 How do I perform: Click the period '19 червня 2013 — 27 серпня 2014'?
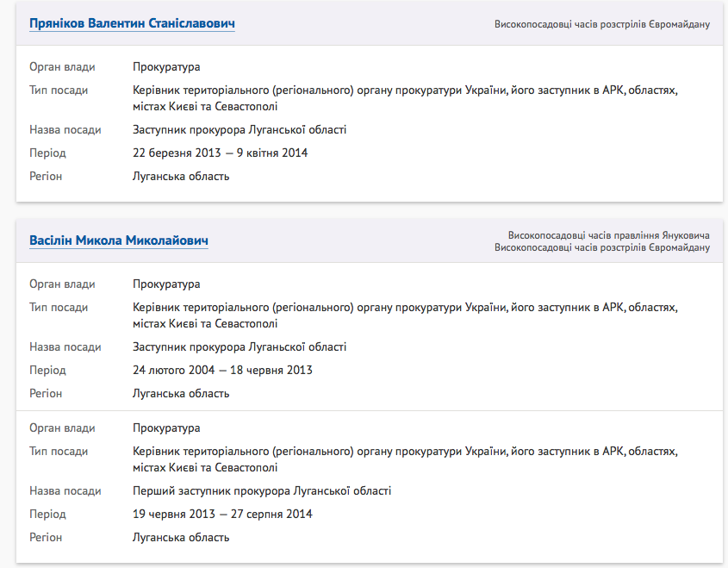tap(222, 515)
